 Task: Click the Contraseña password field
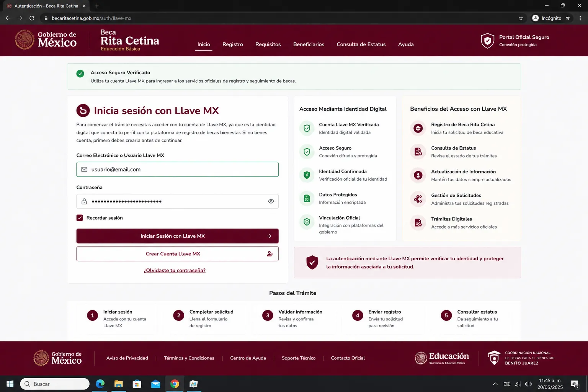pyautogui.click(x=177, y=201)
